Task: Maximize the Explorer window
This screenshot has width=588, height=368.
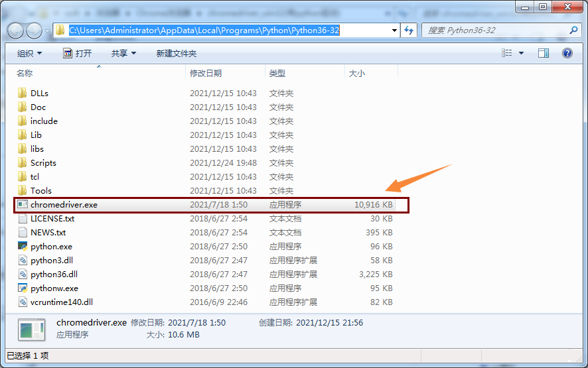Action: coord(543,7)
